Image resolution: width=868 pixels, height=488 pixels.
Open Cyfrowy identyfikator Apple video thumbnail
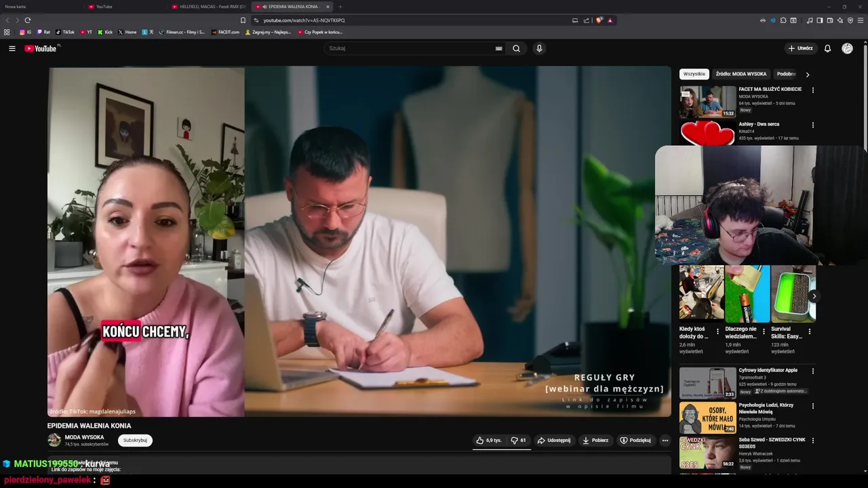pos(707,383)
